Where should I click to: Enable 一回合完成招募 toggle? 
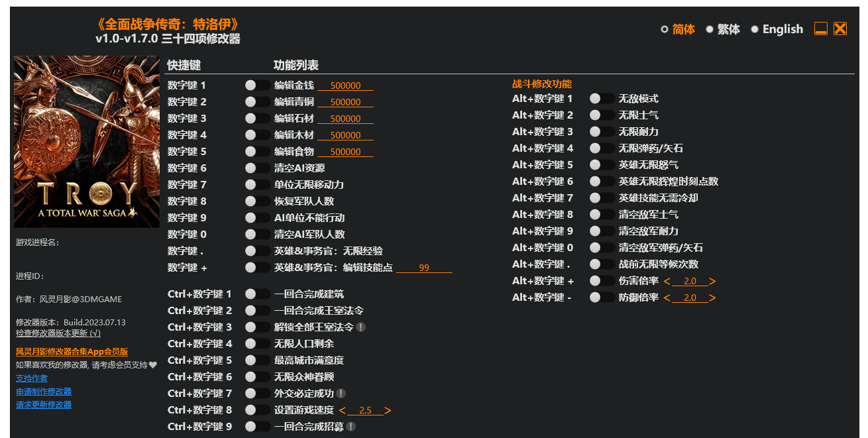tap(257, 427)
